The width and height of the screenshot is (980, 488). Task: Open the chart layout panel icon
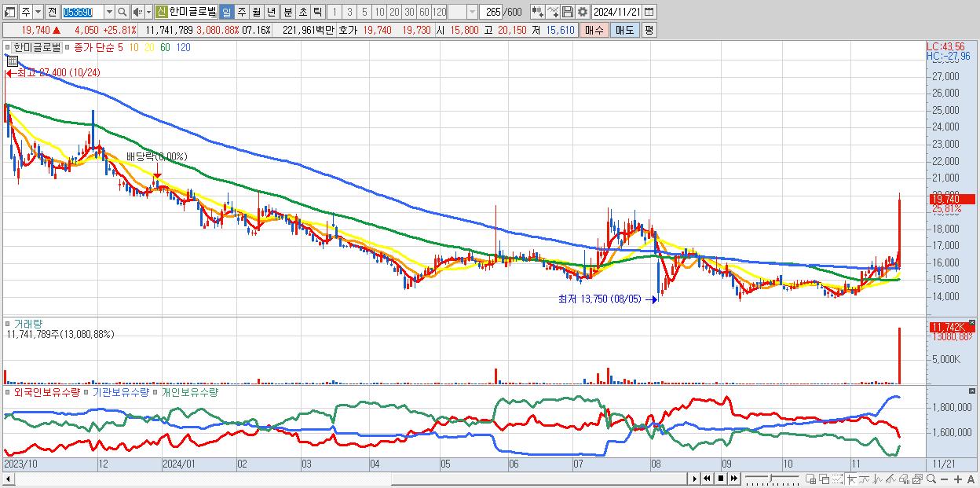[9, 12]
